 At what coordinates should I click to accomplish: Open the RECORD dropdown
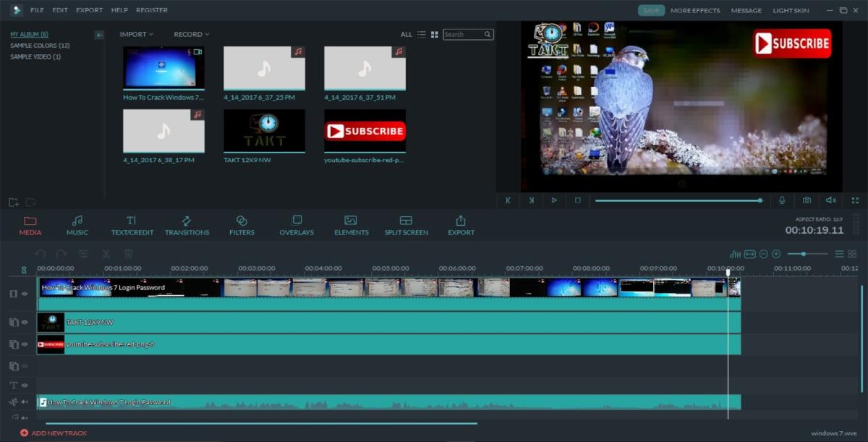tap(189, 33)
